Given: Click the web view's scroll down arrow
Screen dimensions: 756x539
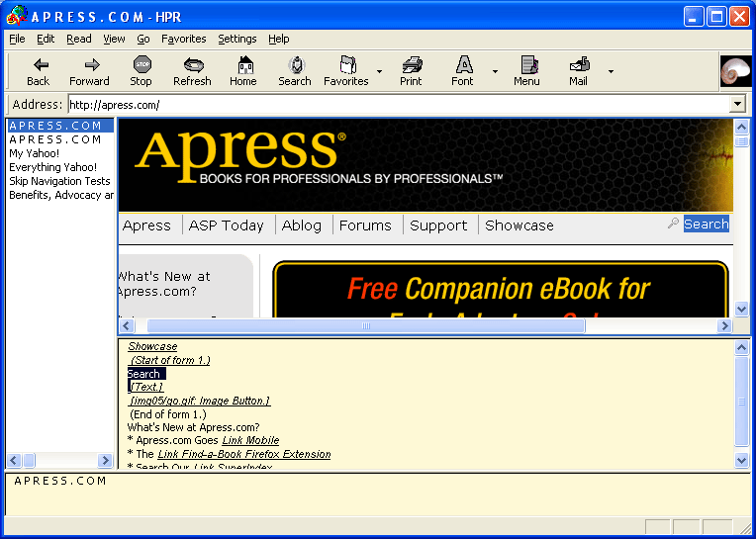Looking at the screenshot, I should 741,309.
